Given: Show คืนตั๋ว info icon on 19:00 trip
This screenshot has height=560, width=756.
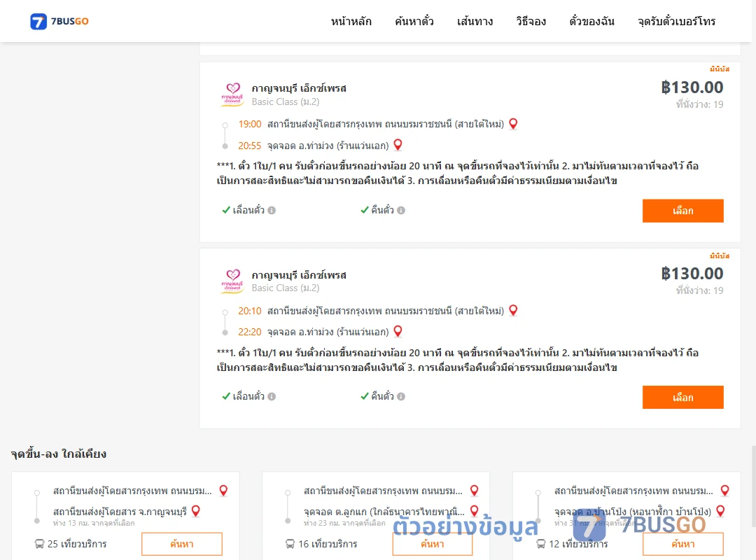Looking at the screenshot, I should 401,210.
